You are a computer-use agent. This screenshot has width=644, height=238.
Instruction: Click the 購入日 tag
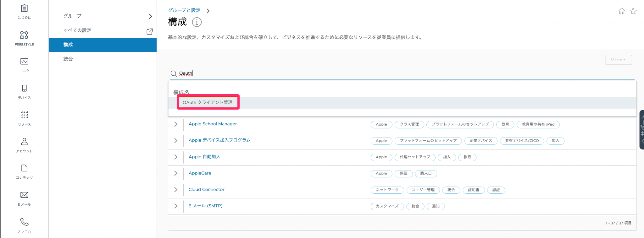tap(426, 173)
